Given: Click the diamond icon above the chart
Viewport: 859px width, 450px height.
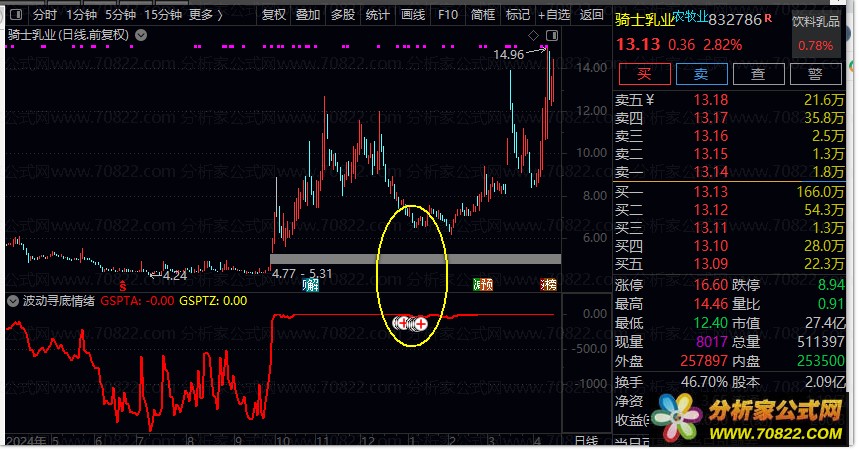Looking at the screenshot, I should point(533,36).
